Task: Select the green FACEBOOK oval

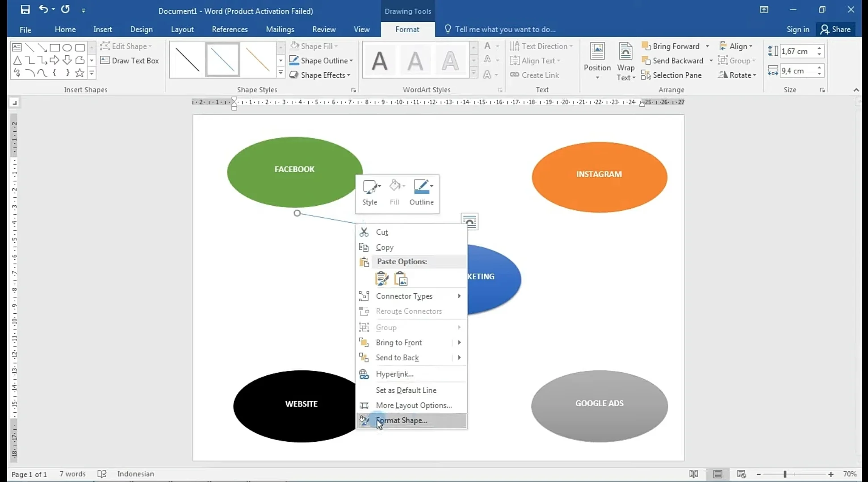Action: coord(295,172)
